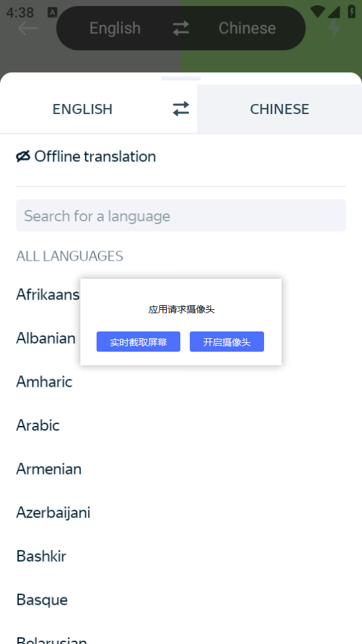362x644 pixels.
Task: Swap languages using the top bar arrows
Action: 181,28
